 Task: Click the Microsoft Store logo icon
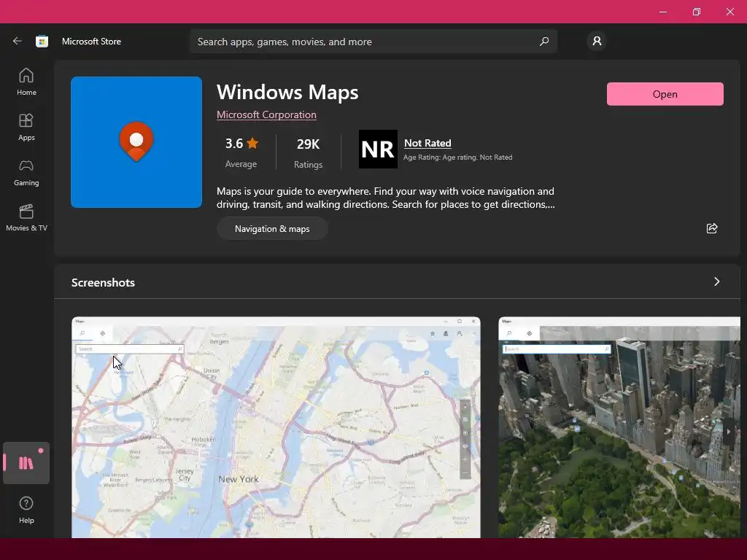(x=42, y=42)
